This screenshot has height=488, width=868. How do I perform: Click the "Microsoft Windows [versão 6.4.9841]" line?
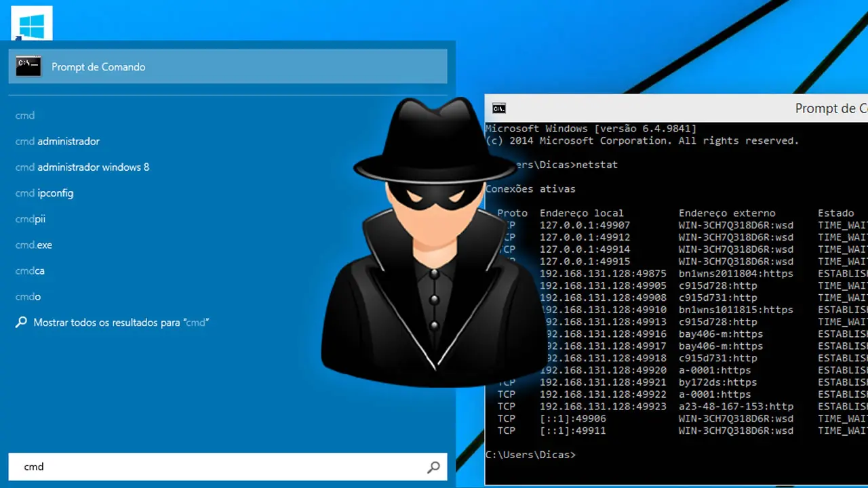pos(591,129)
